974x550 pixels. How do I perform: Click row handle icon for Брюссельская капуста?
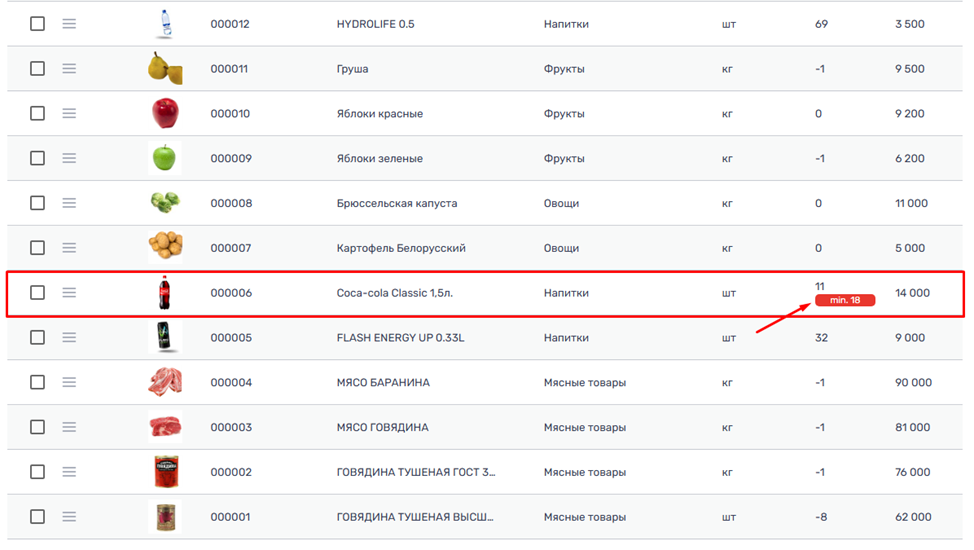69,203
